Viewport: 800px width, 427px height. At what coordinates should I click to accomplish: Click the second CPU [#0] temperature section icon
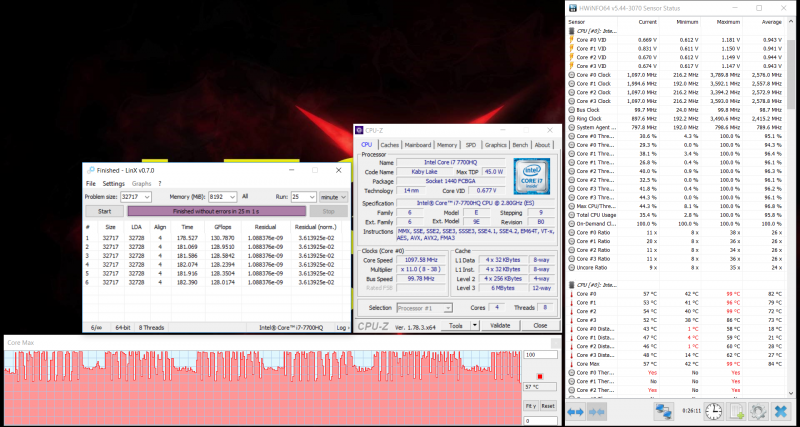point(571,285)
